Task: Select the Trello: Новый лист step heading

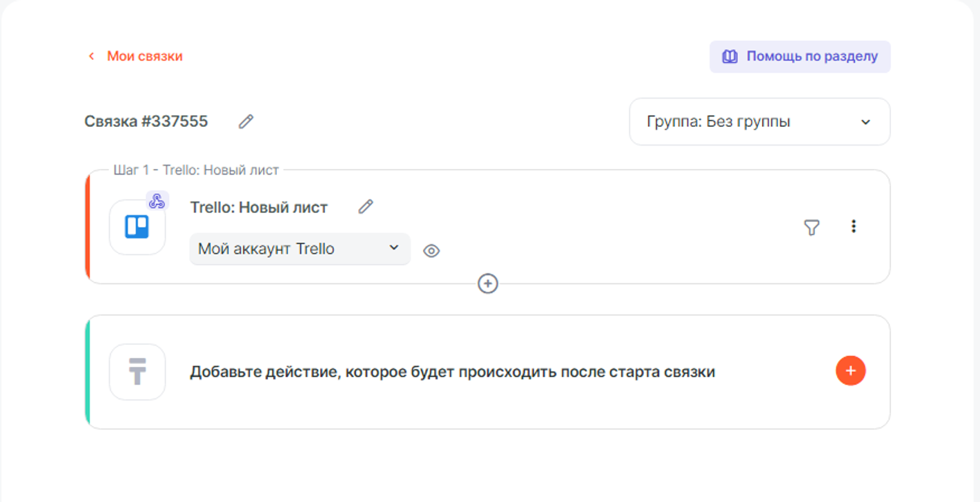Action: coord(259,208)
